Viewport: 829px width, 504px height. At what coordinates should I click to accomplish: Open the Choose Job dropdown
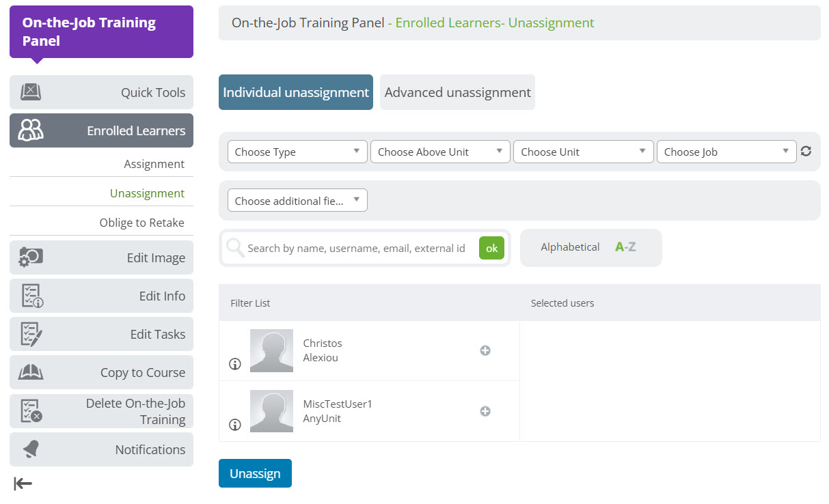(x=726, y=152)
